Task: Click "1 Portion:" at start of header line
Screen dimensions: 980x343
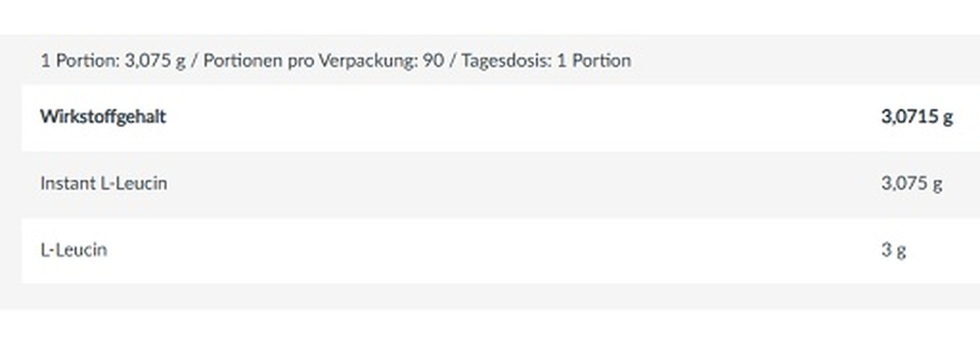Action: click(80, 61)
